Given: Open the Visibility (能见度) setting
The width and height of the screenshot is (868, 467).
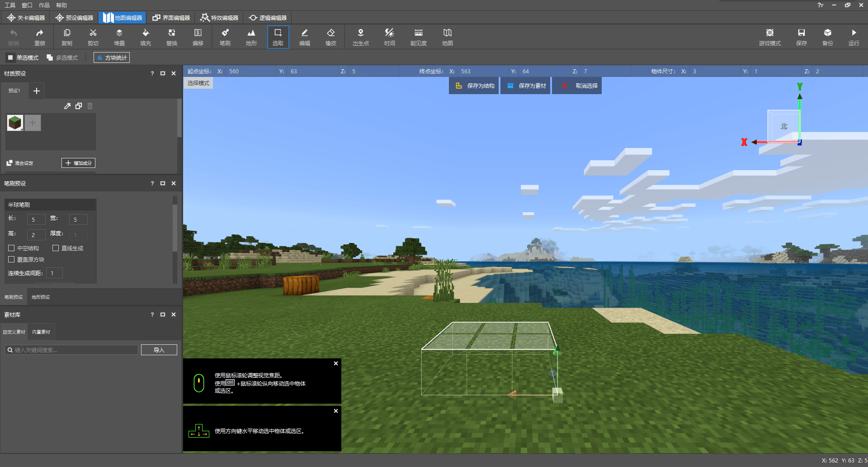Looking at the screenshot, I should tap(419, 37).
